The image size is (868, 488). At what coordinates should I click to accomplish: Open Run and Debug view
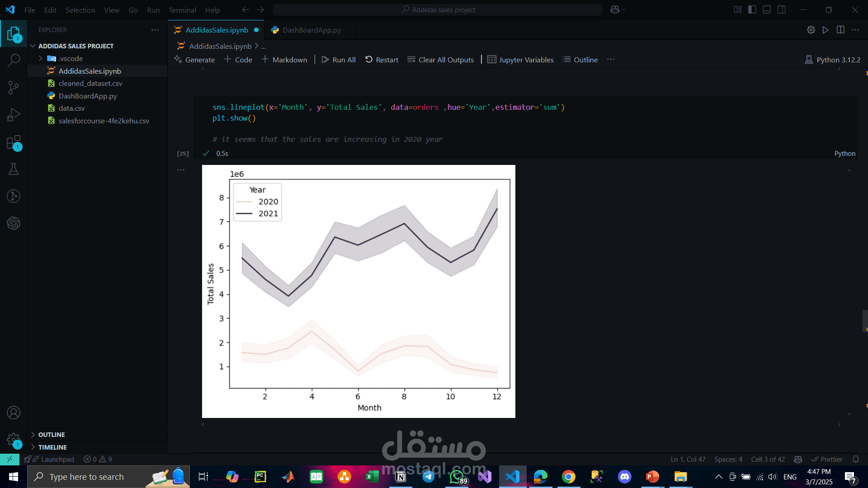click(x=14, y=115)
